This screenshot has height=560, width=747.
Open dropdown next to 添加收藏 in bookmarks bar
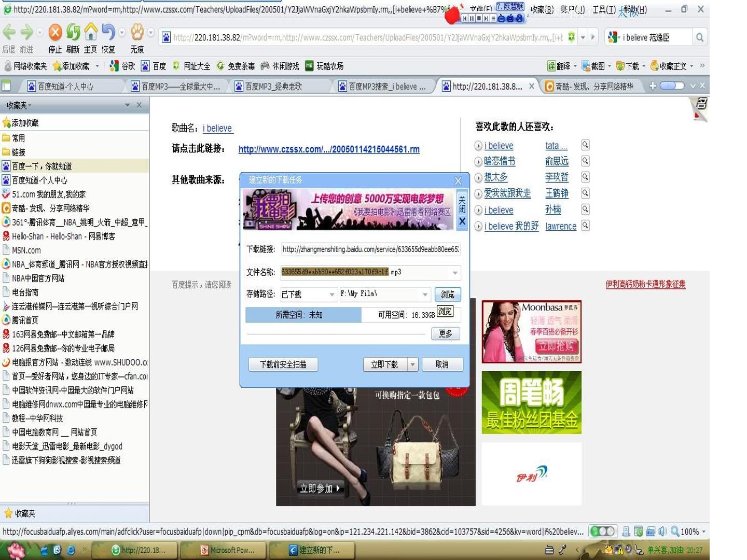click(x=98, y=66)
